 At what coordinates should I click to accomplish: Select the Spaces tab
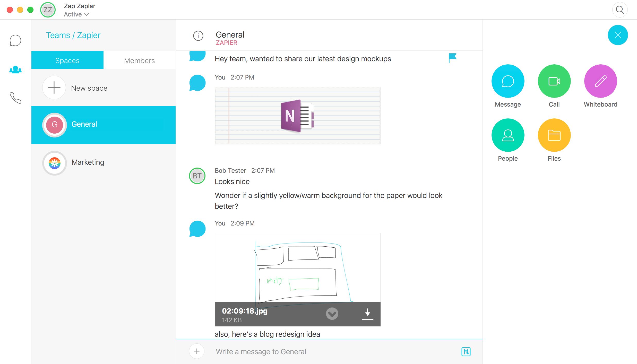(x=67, y=60)
